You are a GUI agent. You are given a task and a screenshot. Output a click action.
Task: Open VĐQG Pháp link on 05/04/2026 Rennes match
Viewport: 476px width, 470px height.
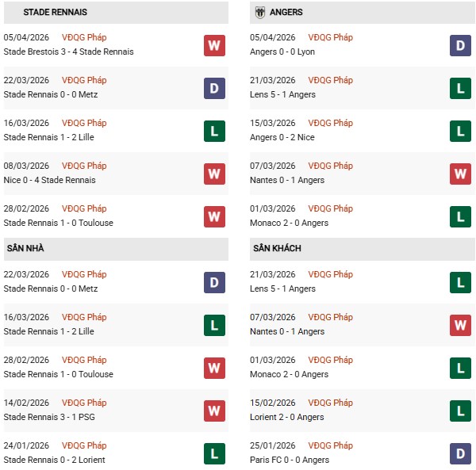click(x=84, y=37)
